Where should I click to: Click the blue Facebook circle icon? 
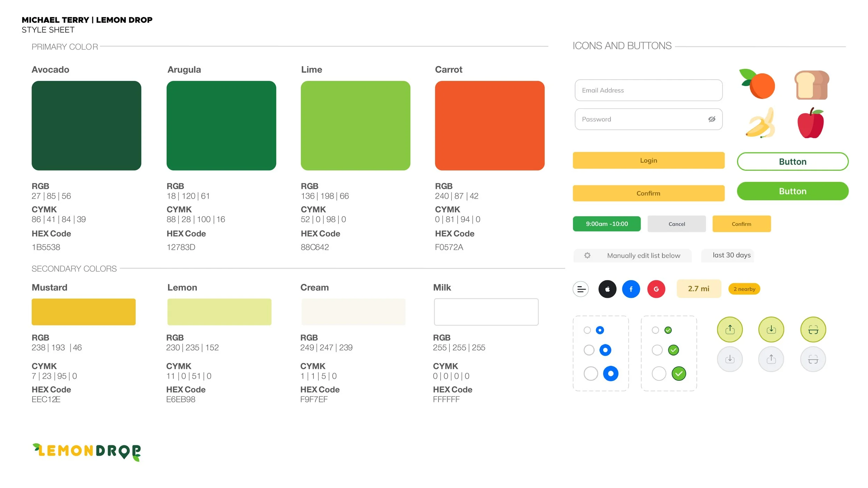tap(631, 289)
